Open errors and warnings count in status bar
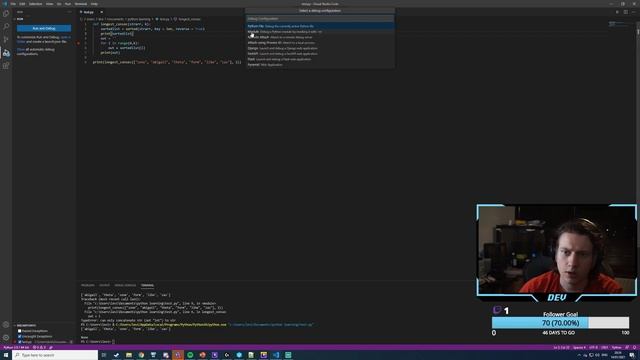Screen dimensions: 640x360 pos(39,347)
